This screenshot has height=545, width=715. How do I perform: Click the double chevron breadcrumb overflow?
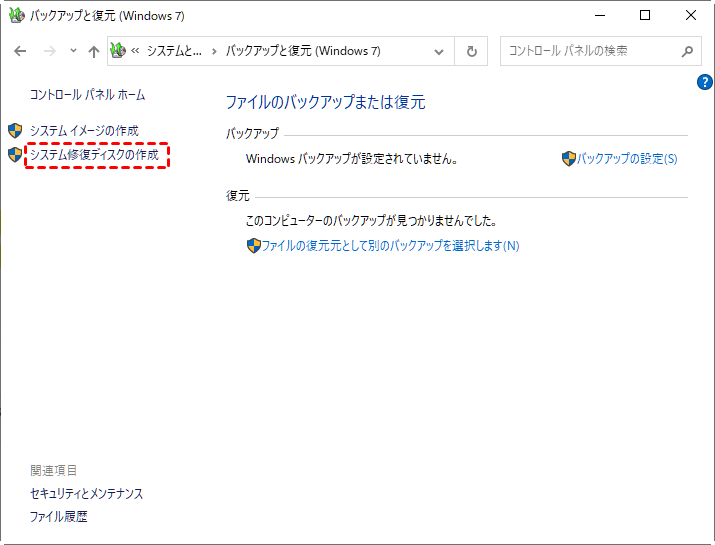[x=135, y=51]
